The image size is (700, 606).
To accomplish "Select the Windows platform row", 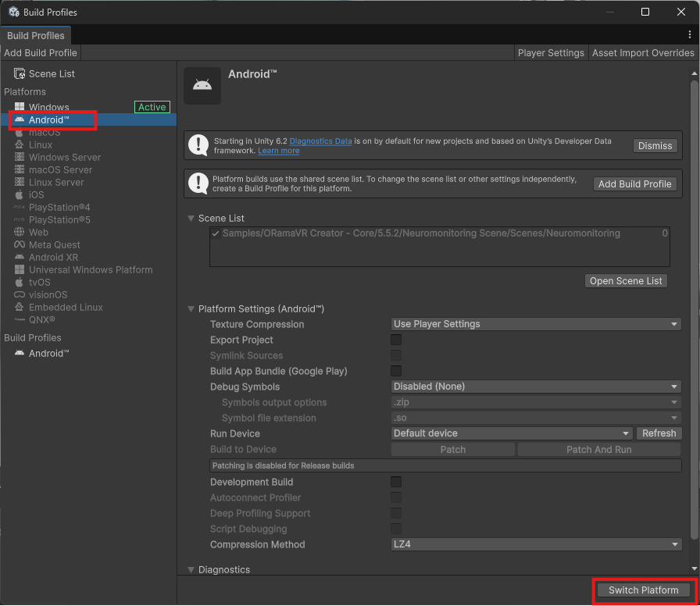I will (x=88, y=107).
